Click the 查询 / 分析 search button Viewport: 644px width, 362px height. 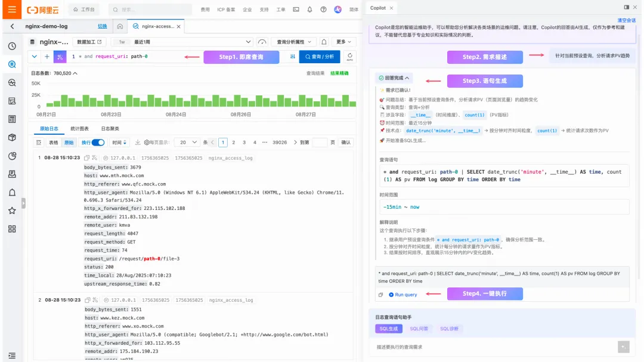click(320, 57)
